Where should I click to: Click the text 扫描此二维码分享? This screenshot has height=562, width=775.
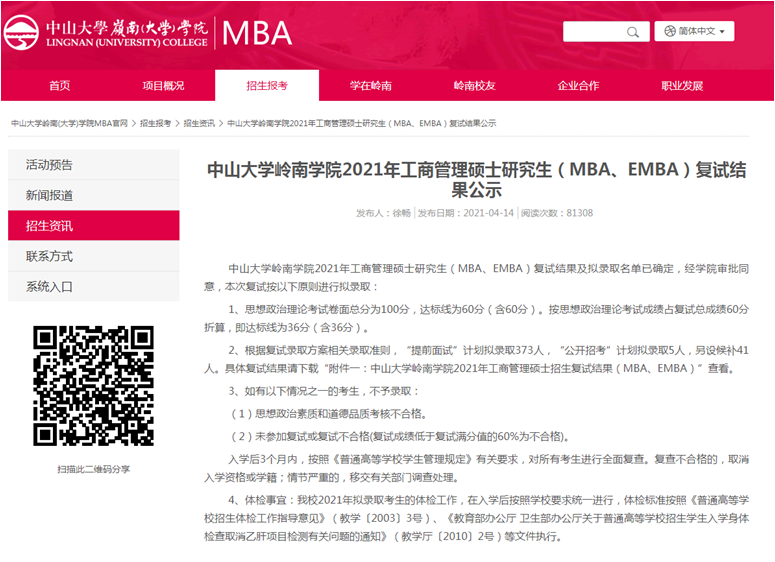[x=93, y=469]
